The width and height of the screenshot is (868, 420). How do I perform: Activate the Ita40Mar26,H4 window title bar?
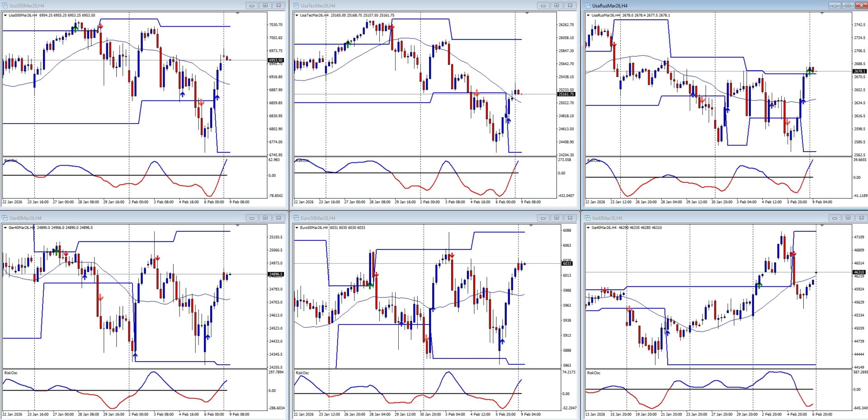[701, 218]
